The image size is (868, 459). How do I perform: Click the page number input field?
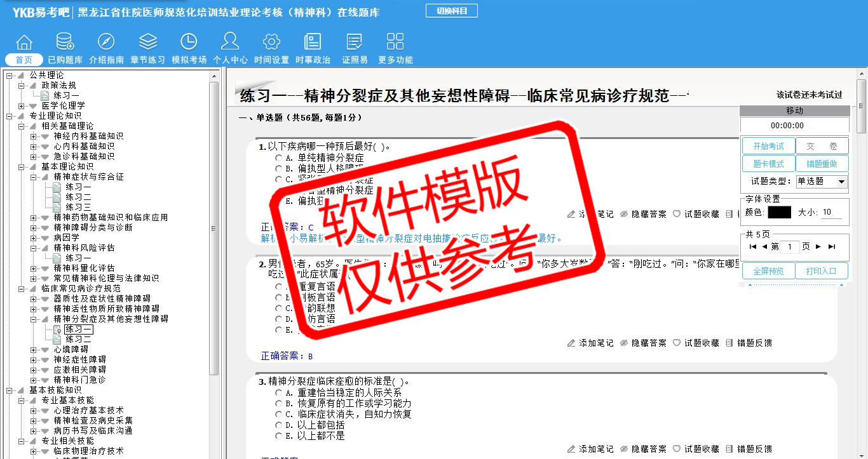pyautogui.click(x=789, y=247)
